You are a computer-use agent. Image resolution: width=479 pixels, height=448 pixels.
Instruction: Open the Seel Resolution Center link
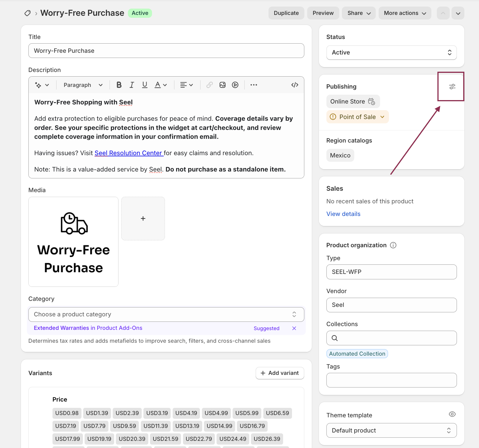click(x=129, y=153)
